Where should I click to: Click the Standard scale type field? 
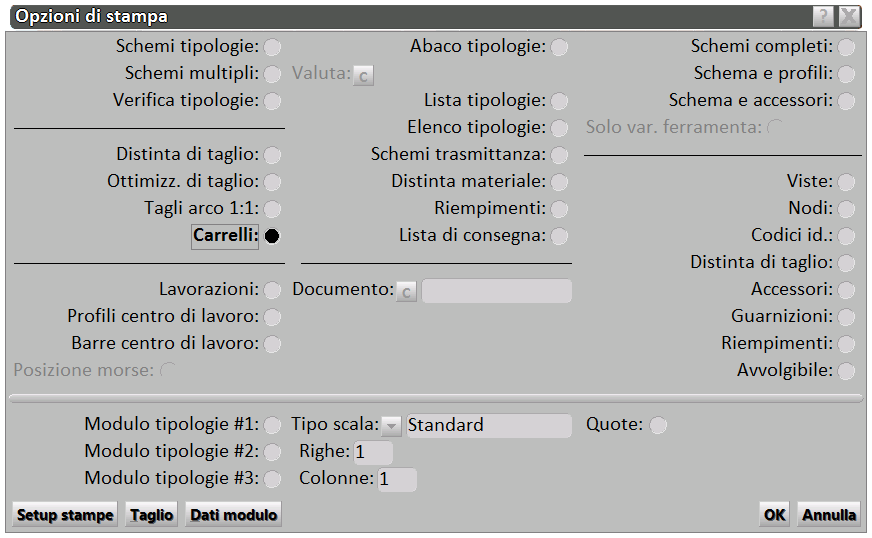488,425
